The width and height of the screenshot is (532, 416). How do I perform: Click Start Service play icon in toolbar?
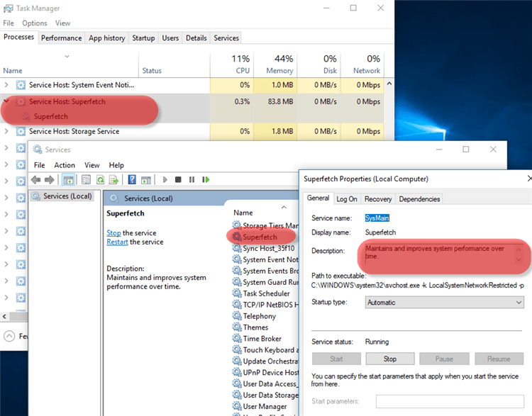(x=165, y=180)
